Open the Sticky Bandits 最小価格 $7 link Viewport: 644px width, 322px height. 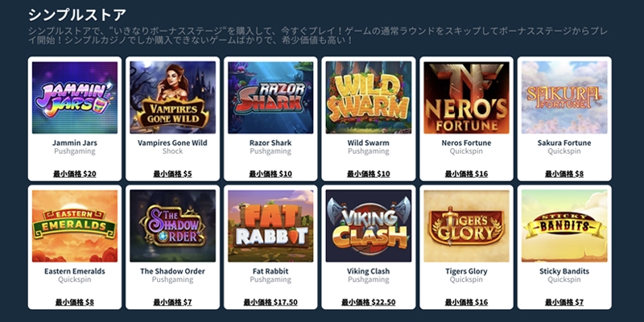click(x=564, y=303)
